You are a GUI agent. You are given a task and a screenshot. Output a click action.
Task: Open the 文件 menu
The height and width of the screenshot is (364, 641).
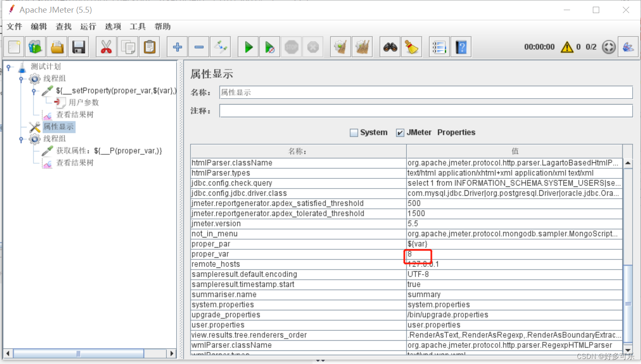coord(14,27)
